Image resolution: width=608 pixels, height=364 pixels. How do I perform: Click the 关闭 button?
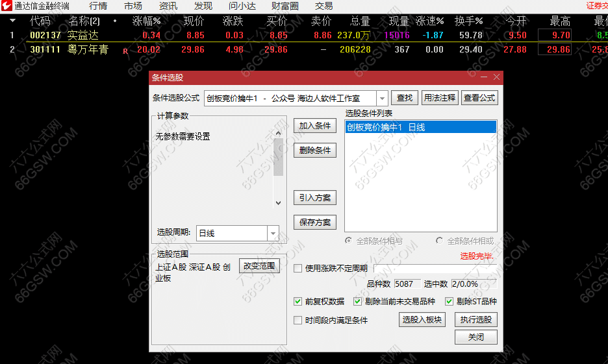(475, 337)
